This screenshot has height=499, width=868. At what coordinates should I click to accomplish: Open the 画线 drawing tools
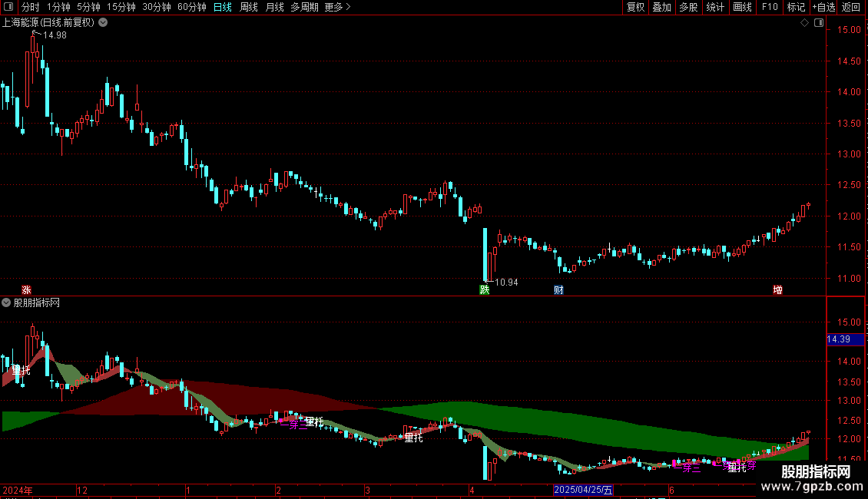[742, 7]
